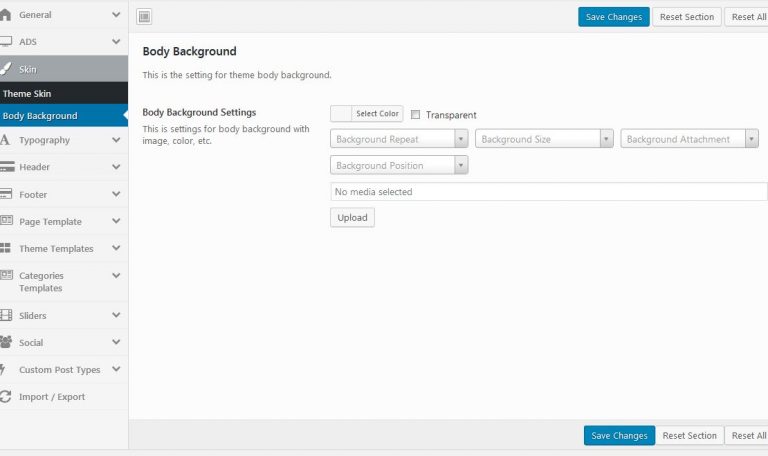Expand the Sliders section chevron
The image size is (768, 456).
116,315
